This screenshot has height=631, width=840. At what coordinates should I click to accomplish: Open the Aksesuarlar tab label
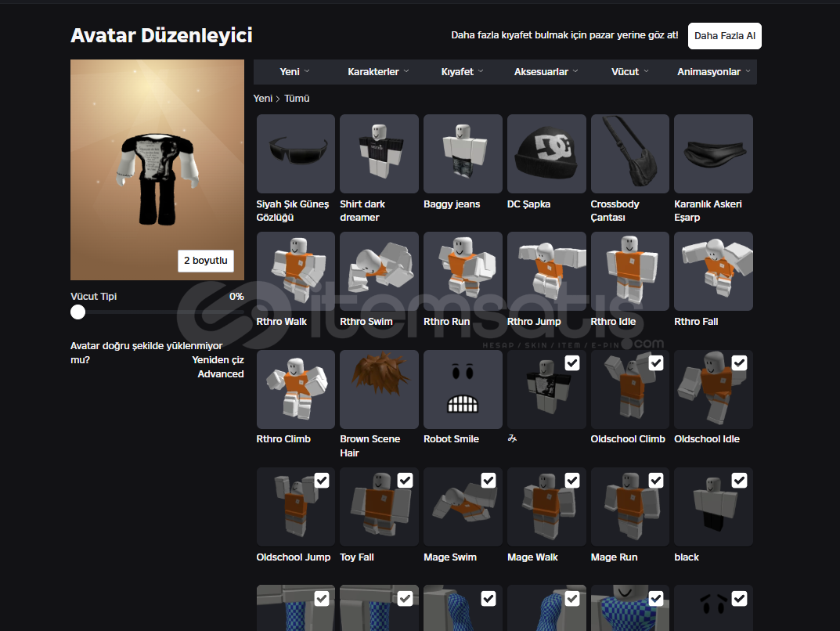tap(541, 72)
